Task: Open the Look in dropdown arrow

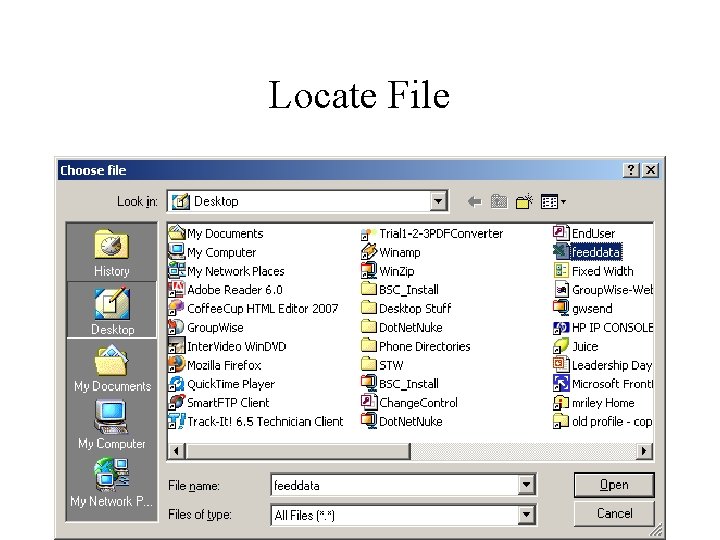Action: pyautogui.click(x=438, y=201)
